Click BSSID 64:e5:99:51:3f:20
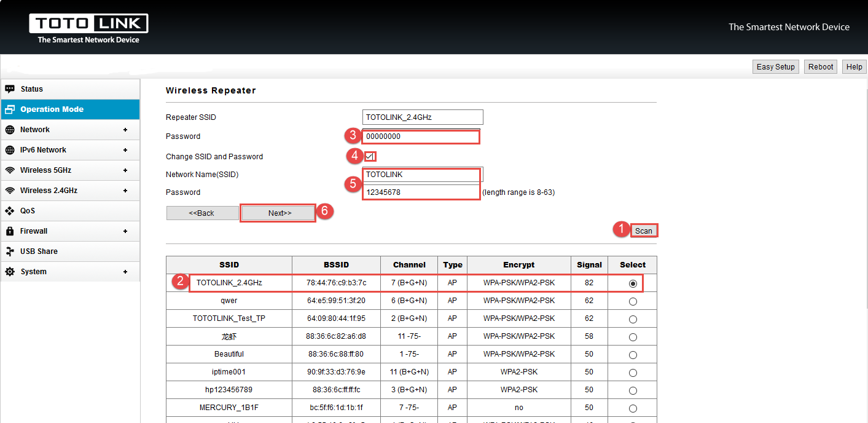The height and width of the screenshot is (423, 868). tap(337, 301)
